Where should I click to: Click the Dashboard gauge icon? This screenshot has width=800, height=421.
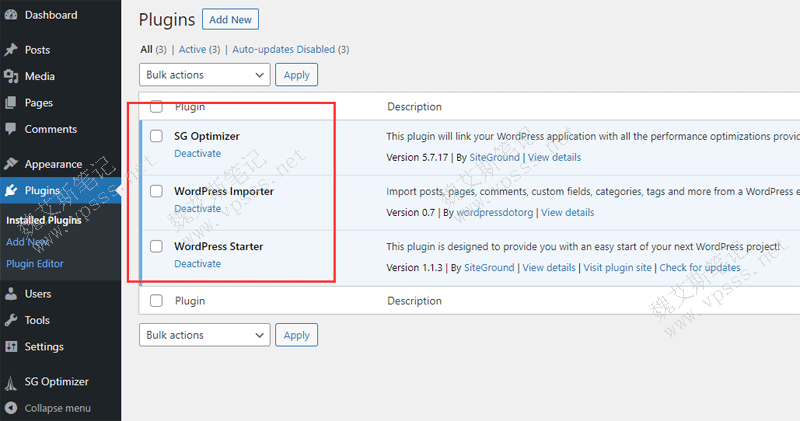click(x=11, y=15)
